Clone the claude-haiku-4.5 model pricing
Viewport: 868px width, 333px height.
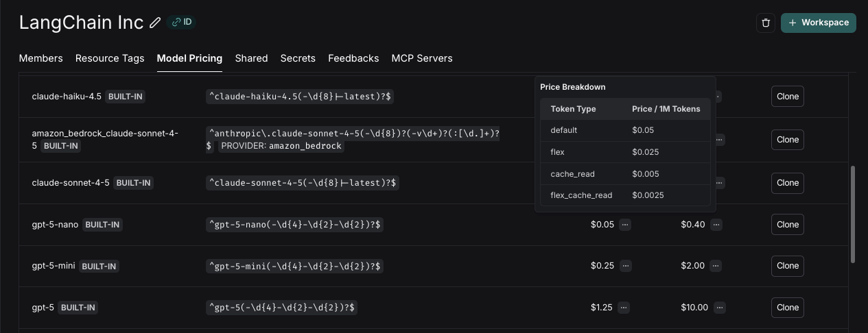787,97
